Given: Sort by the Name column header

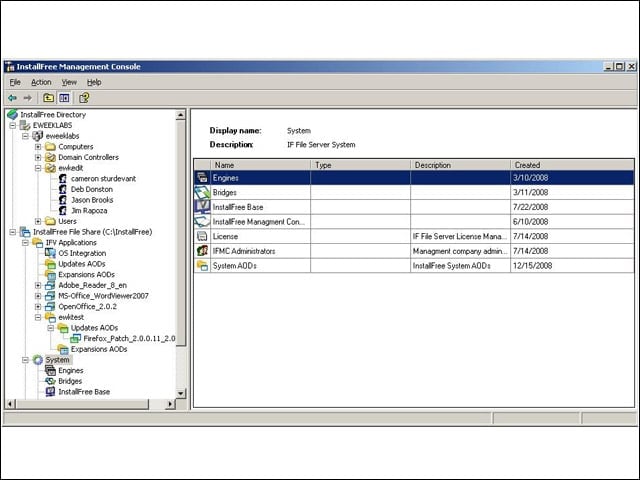Looking at the screenshot, I should [260, 165].
